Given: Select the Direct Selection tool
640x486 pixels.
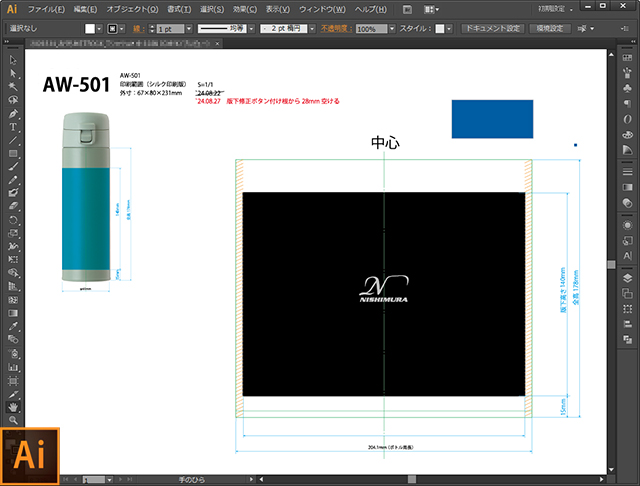Looking at the screenshot, I should (x=13, y=73).
